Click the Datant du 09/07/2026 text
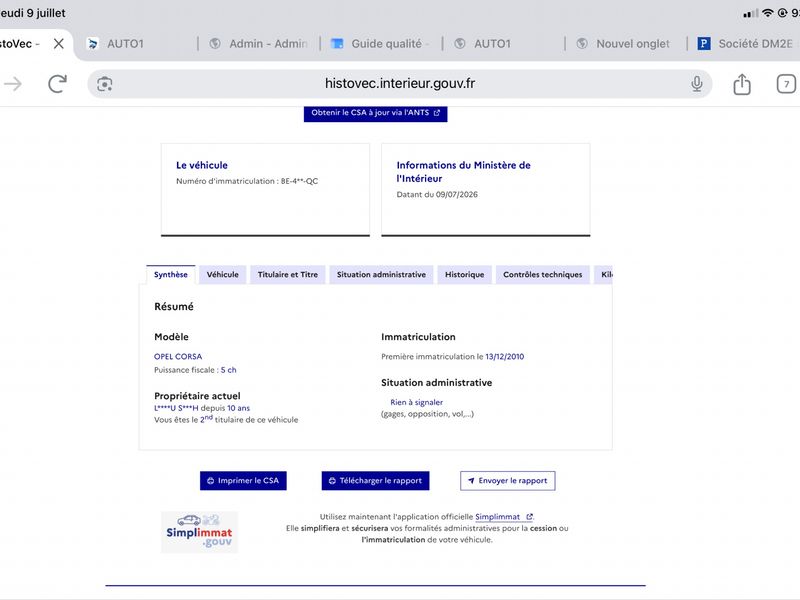 [437, 194]
